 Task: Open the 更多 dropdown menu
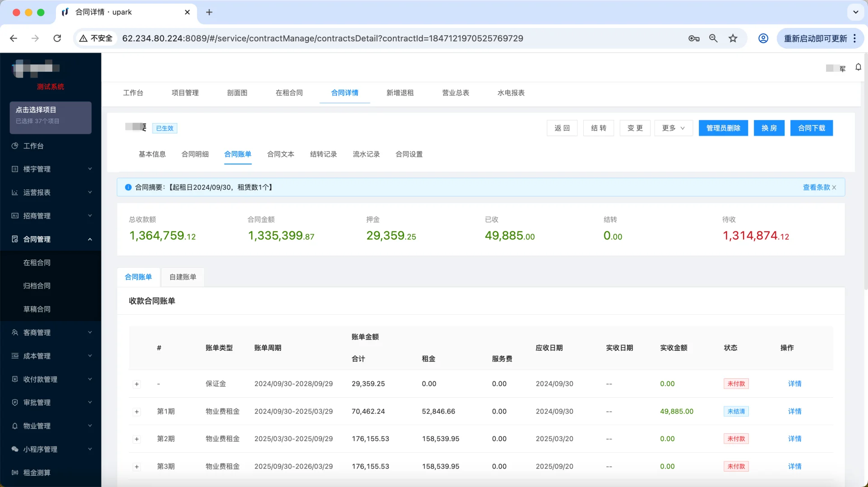point(673,128)
